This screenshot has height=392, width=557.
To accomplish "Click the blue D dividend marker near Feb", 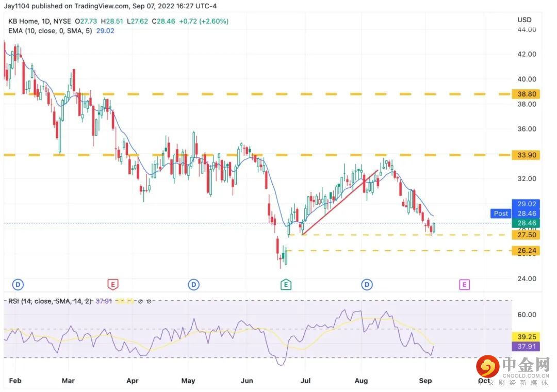I will [x=18, y=284].
